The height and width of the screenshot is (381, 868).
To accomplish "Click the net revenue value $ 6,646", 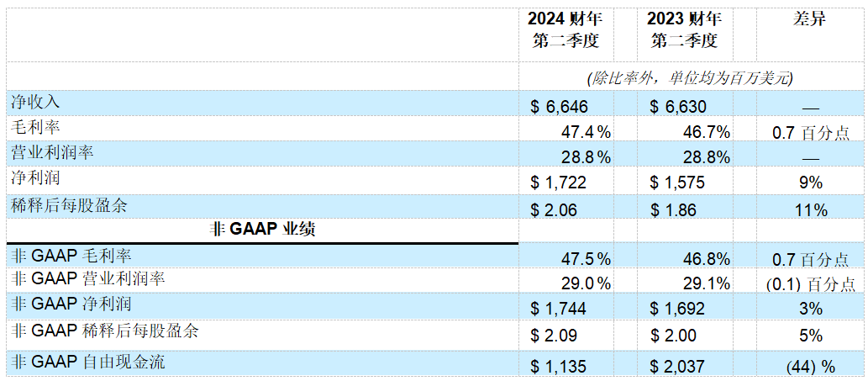I will tap(560, 106).
